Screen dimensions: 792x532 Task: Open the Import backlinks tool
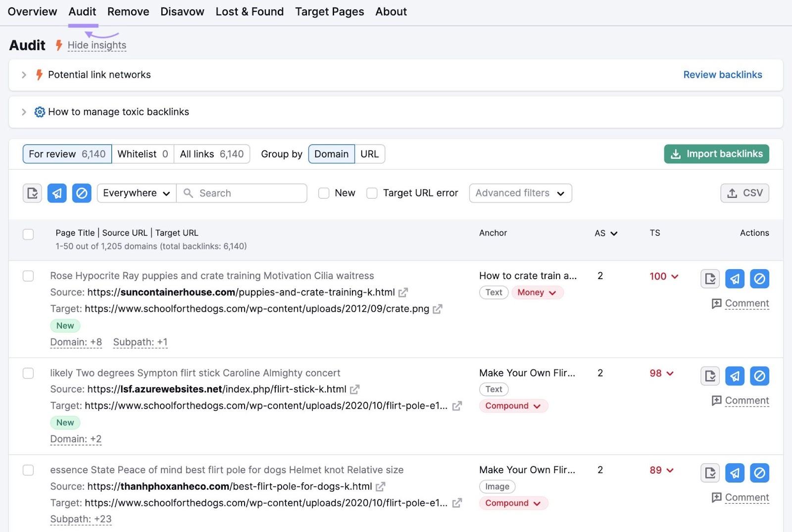click(x=716, y=154)
